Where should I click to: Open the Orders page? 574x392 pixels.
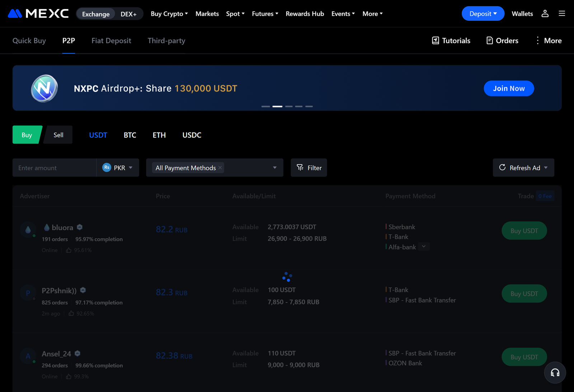point(502,41)
